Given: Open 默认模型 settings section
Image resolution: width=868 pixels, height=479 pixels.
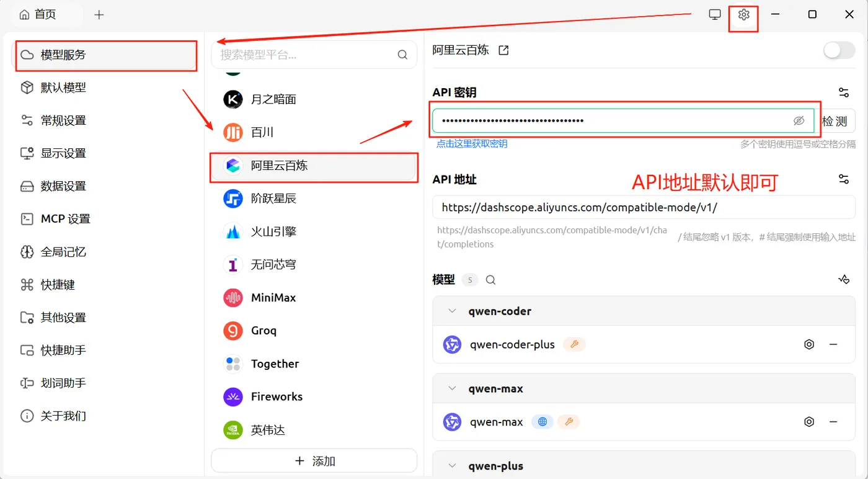Looking at the screenshot, I should [106, 88].
